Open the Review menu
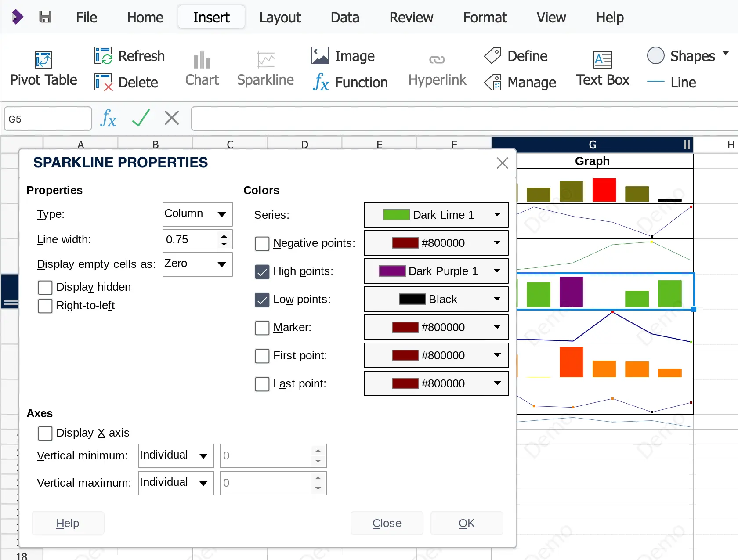The width and height of the screenshot is (738, 560). [411, 17]
